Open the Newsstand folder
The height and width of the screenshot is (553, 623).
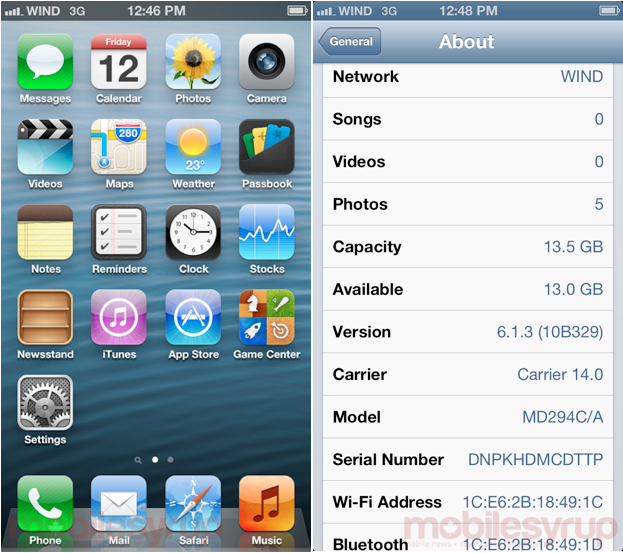tap(45, 317)
